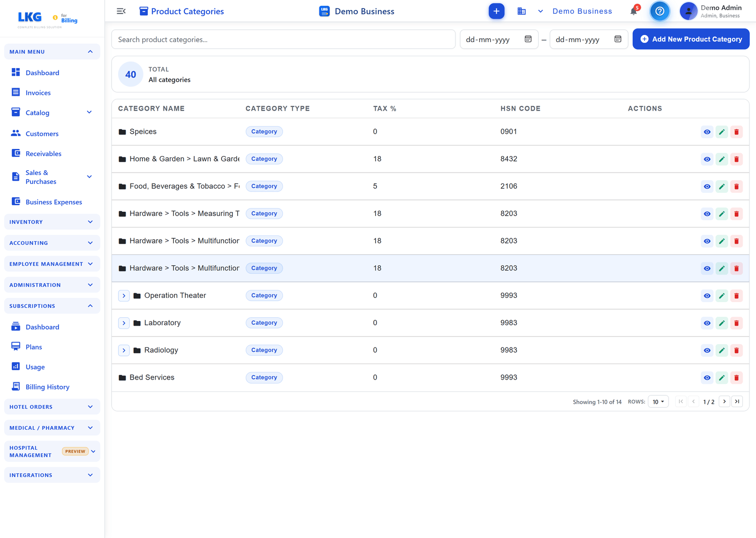
Task: Delete the Operation Theater category
Action: (x=736, y=296)
